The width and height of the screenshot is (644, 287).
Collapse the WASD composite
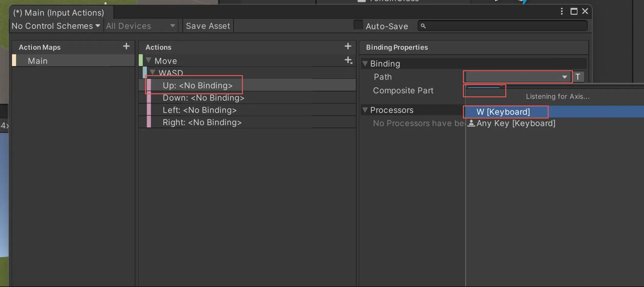153,72
